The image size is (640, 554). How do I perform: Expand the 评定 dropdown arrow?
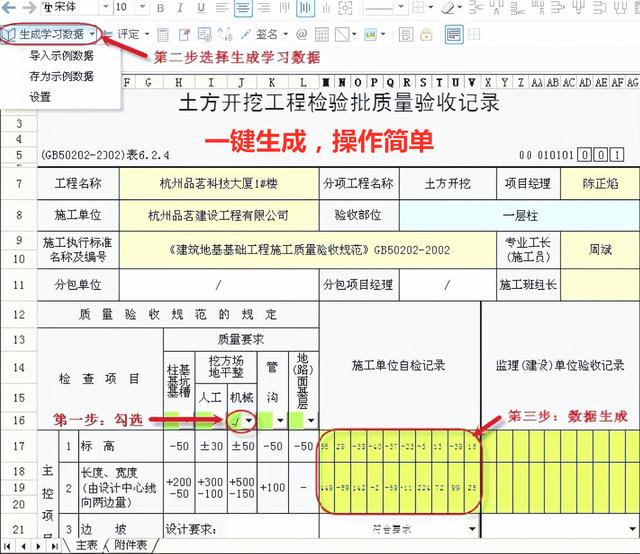pos(147,34)
